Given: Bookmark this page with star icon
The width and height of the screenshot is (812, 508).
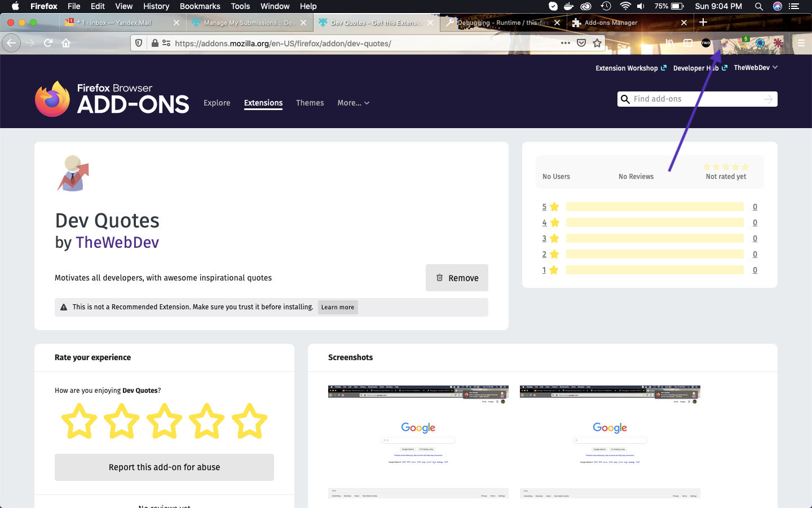Looking at the screenshot, I should (x=597, y=43).
